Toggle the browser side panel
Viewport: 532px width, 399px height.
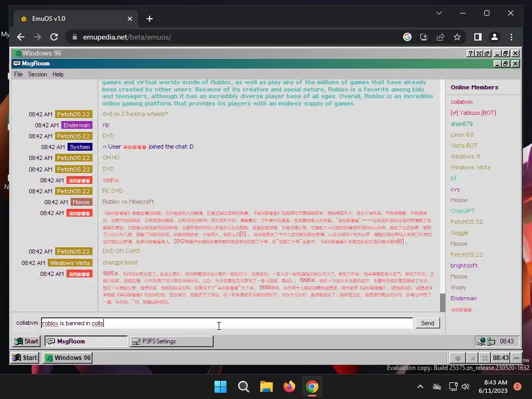tap(478, 37)
